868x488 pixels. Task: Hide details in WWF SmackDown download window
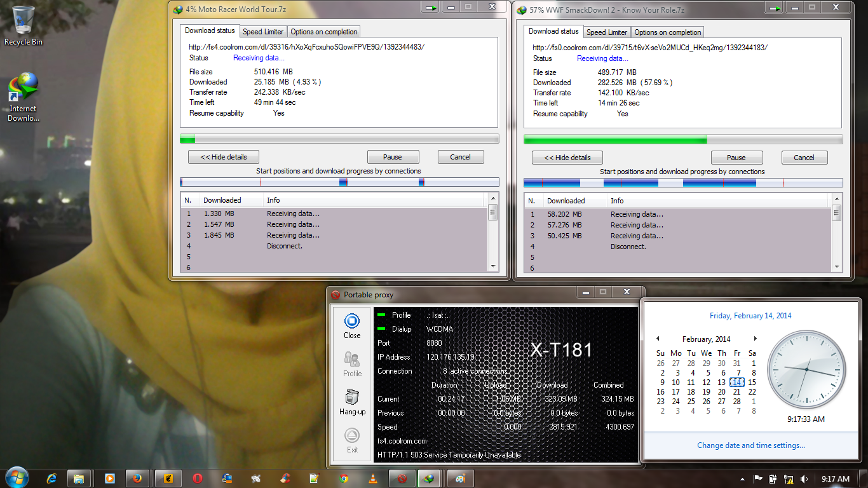click(567, 158)
